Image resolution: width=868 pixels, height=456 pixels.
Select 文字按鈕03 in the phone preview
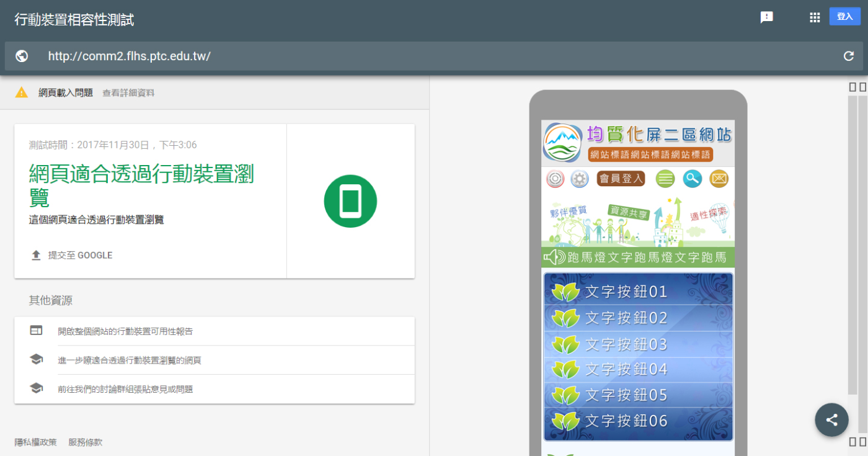click(x=638, y=344)
